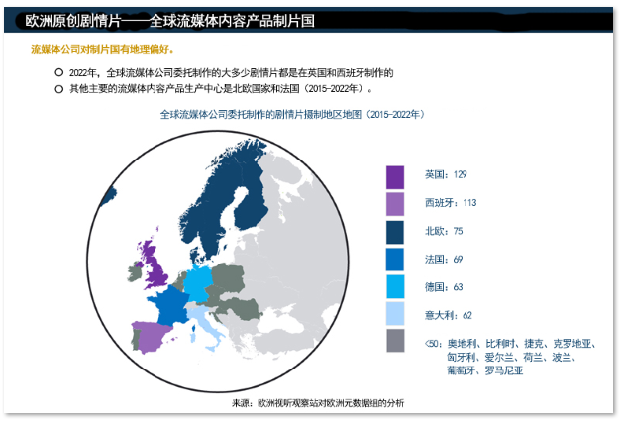Click the gray <50 legend swatch
This screenshot has height=429, width=622.
click(396, 342)
